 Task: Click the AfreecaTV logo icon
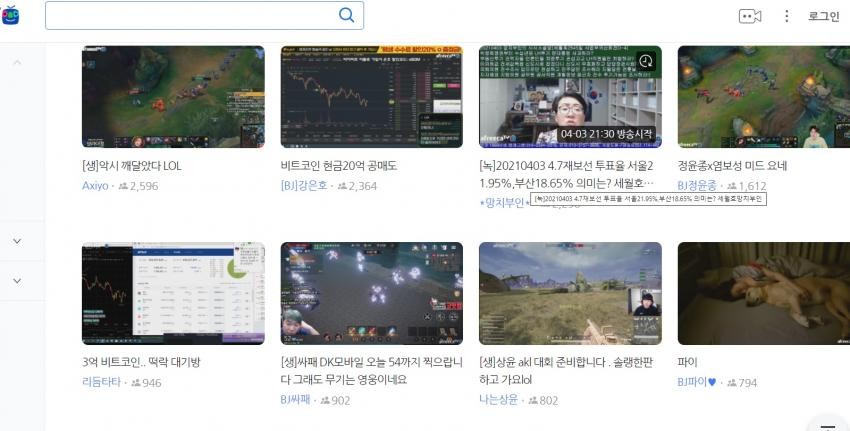pos(10,15)
